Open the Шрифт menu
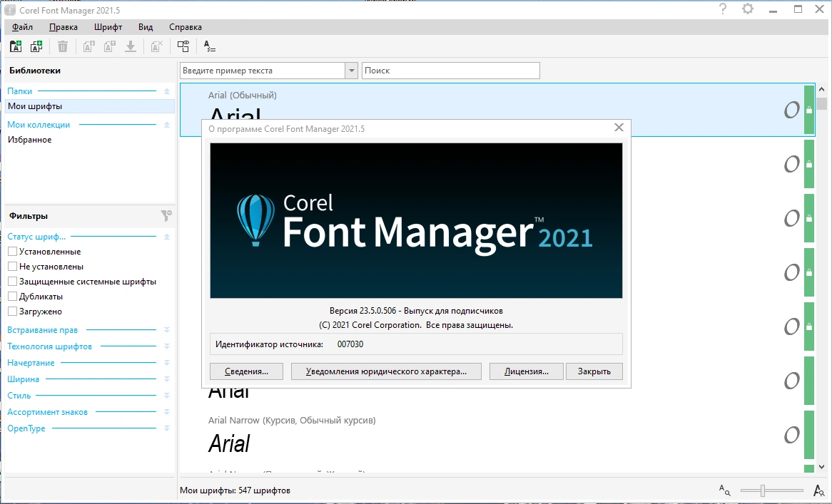Screen dimensions: 832x504 pyautogui.click(x=108, y=27)
